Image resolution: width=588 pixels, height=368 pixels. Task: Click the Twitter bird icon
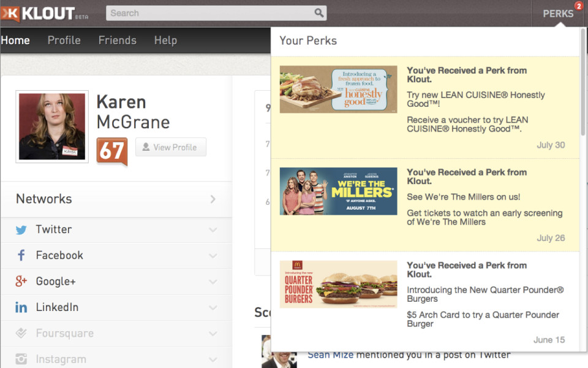(x=21, y=230)
